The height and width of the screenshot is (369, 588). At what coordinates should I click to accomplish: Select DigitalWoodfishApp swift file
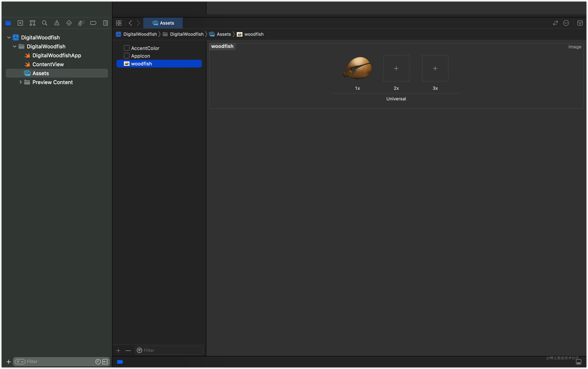pyautogui.click(x=57, y=55)
